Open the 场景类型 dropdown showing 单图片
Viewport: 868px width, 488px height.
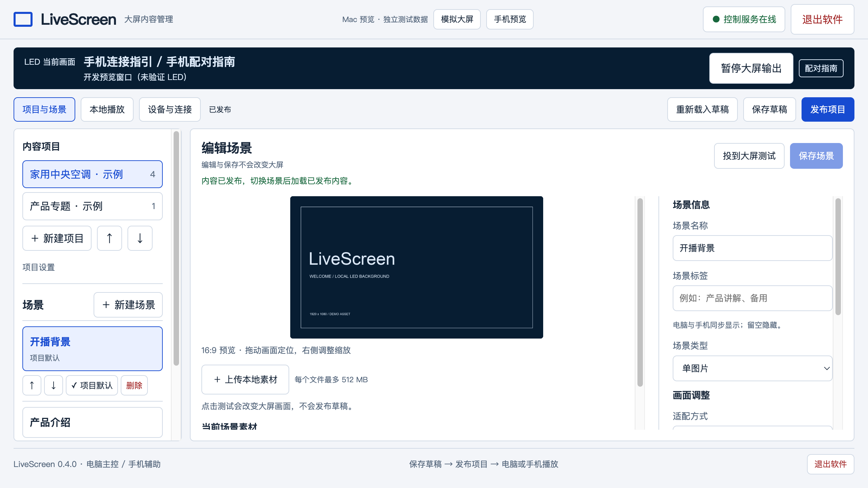tap(752, 368)
